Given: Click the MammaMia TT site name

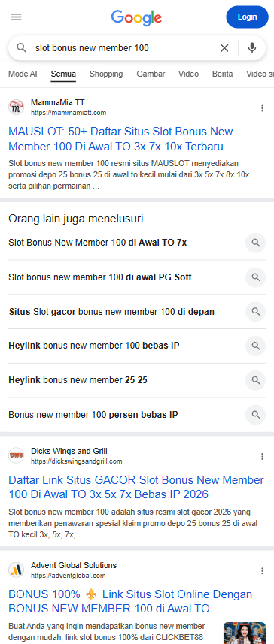Looking at the screenshot, I should [58, 102].
